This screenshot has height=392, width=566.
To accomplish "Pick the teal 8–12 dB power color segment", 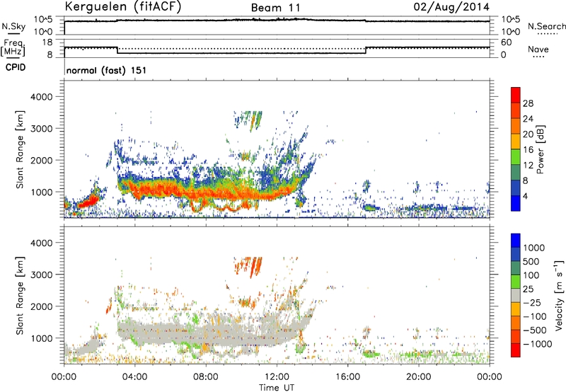I will tap(516, 172).
